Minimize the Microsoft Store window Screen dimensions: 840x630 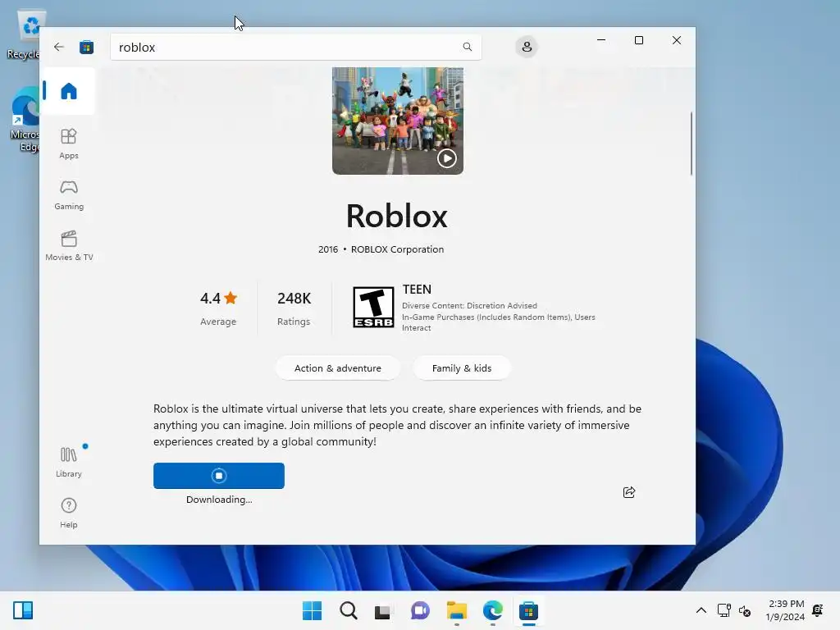pyautogui.click(x=601, y=40)
